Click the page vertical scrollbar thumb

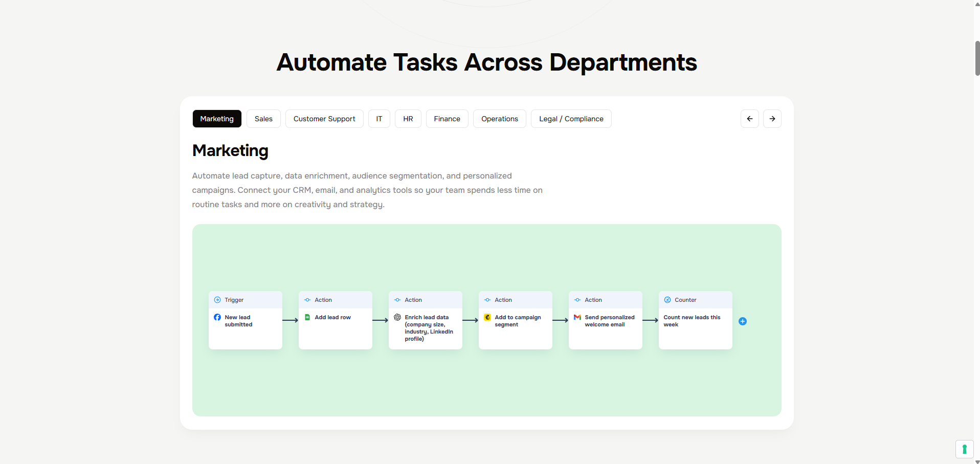pyautogui.click(x=977, y=58)
